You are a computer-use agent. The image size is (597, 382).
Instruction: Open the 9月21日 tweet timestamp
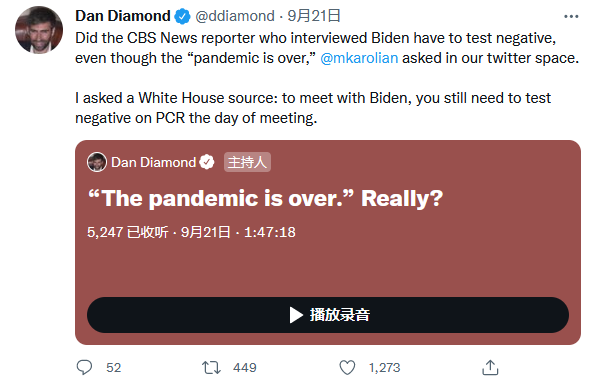coord(314,16)
